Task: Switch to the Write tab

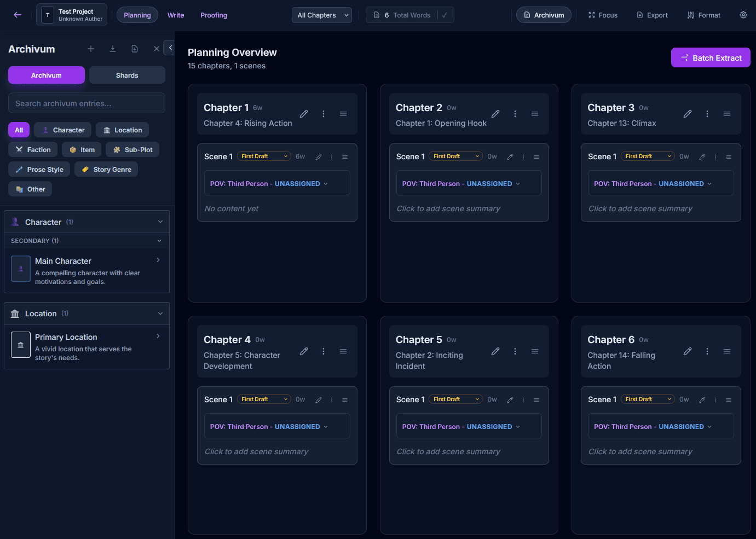Action: coord(176,15)
